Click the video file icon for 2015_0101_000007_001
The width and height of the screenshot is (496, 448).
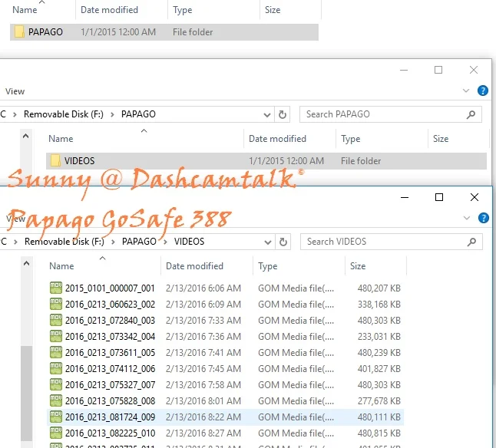pyautogui.click(x=56, y=288)
